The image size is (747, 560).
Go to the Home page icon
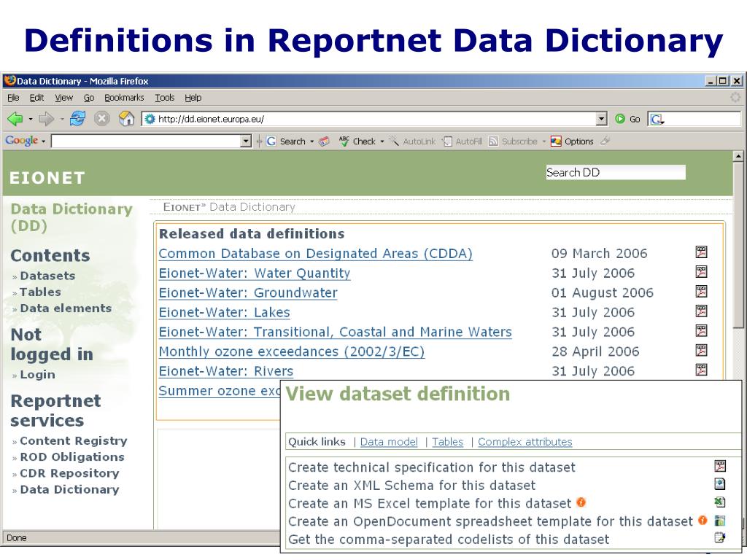[x=126, y=118]
